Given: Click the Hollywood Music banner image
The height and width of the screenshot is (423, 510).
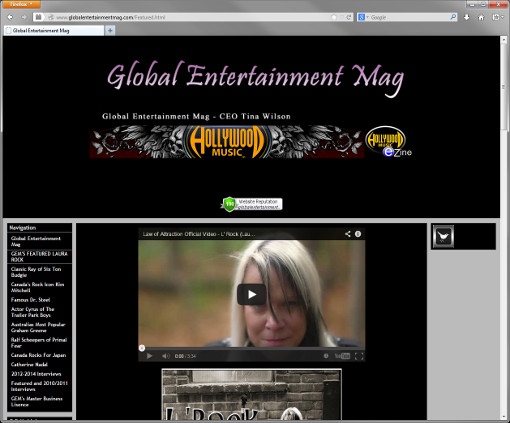Looking at the screenshot, I should (x=227, y=142).
